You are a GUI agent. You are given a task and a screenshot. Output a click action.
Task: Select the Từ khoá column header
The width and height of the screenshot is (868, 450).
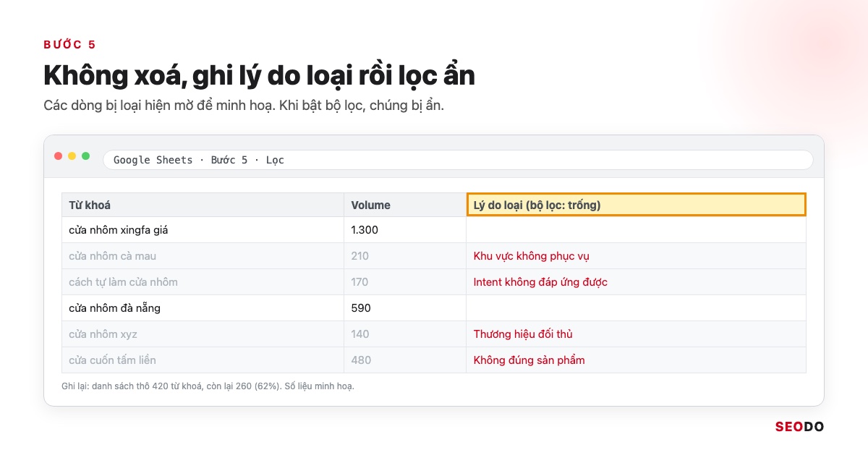203,205
